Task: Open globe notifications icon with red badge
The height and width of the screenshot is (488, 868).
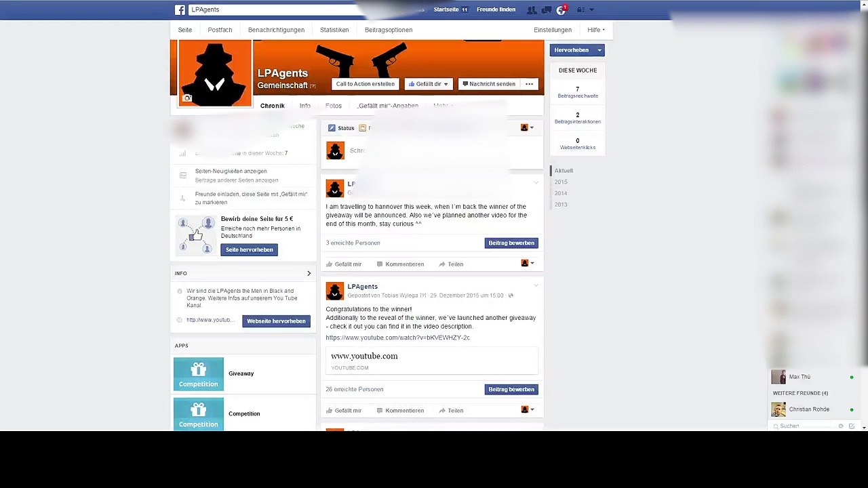Action: [x=561, y=10]
